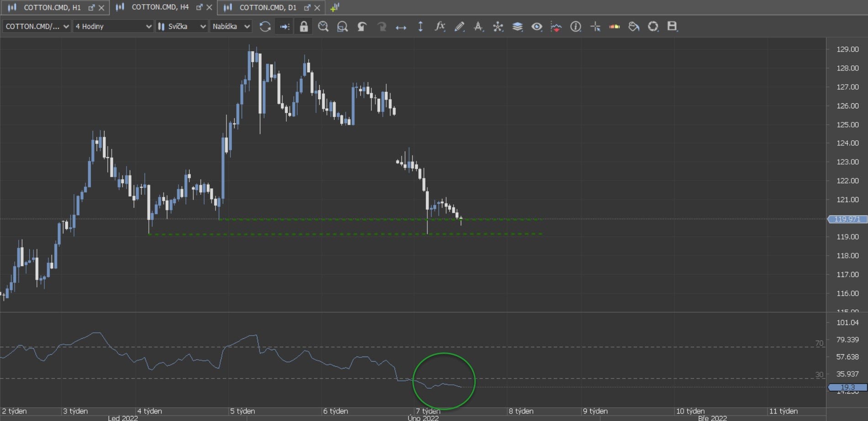
Task: Click the '7 týden' time axis label
Action: 428,411
